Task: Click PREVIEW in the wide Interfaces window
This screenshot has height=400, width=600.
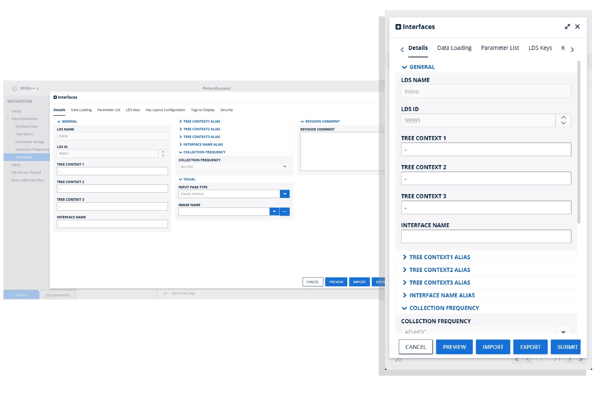Action: [336, 282]
